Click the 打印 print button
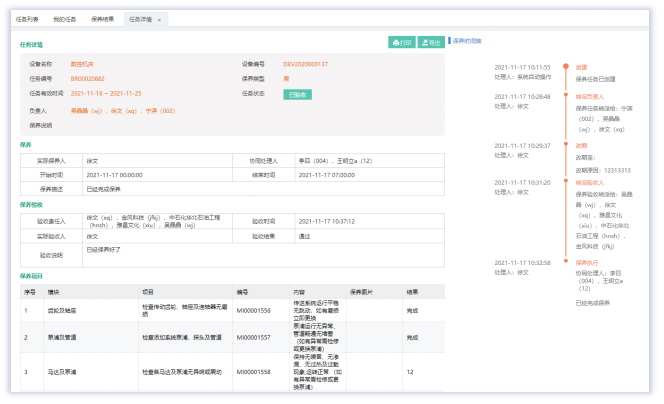This screenshot has width=664, height=404. 401,42
